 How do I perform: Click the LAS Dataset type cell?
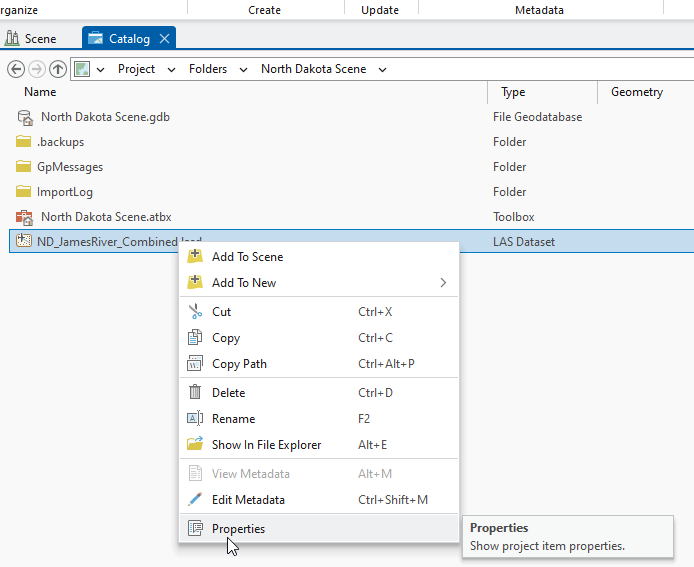point(524,242)
